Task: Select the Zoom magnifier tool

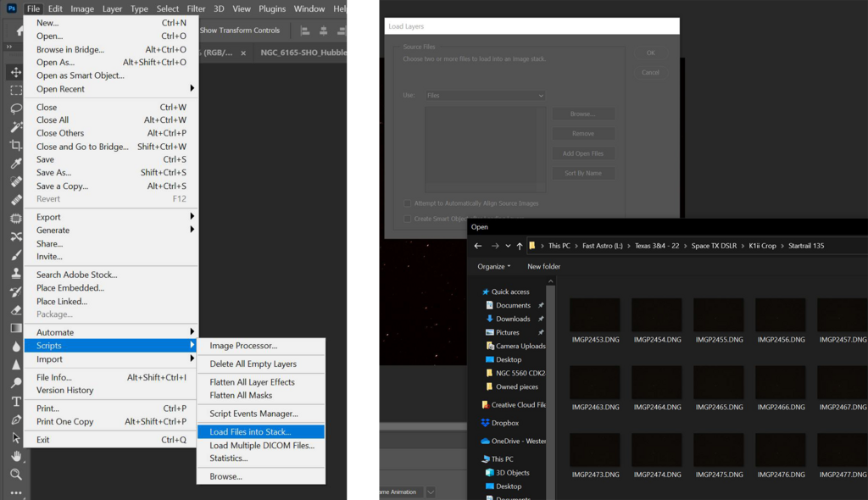Action: point(15,474)
